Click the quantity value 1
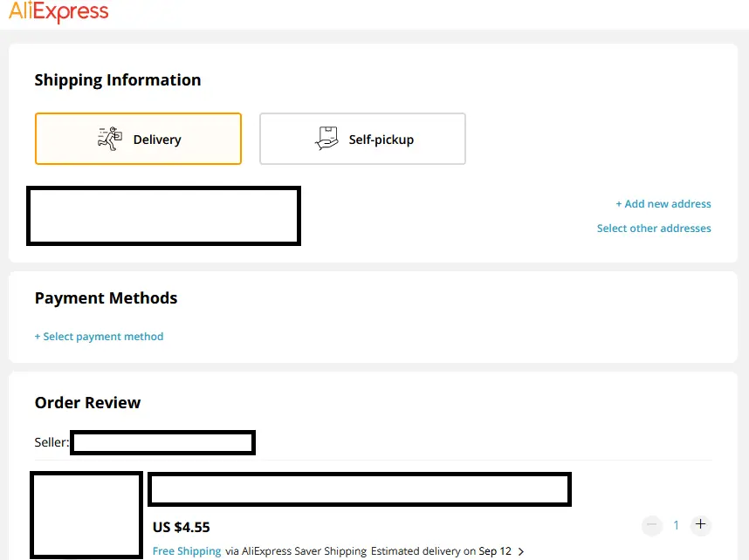The width and height of the screenshot is (749, 560). coord(676,525)
